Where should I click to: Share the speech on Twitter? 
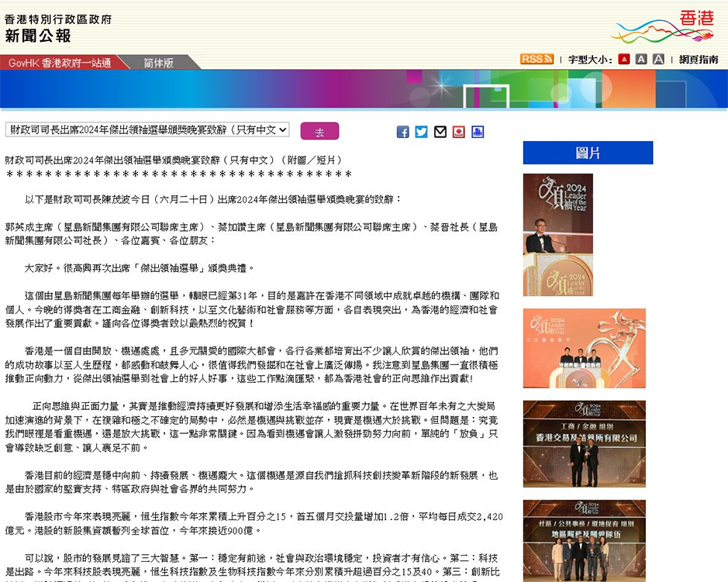pyautogui.click(x=421, y=132)
